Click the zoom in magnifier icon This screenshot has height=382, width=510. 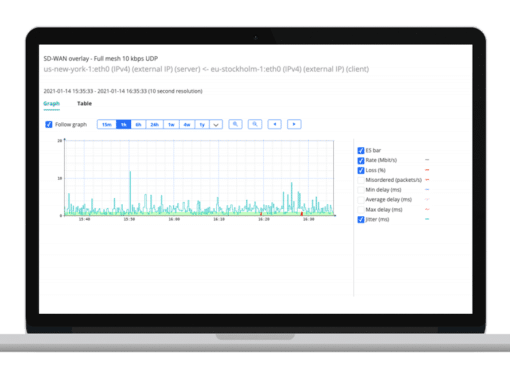click(x=235, y=124)
